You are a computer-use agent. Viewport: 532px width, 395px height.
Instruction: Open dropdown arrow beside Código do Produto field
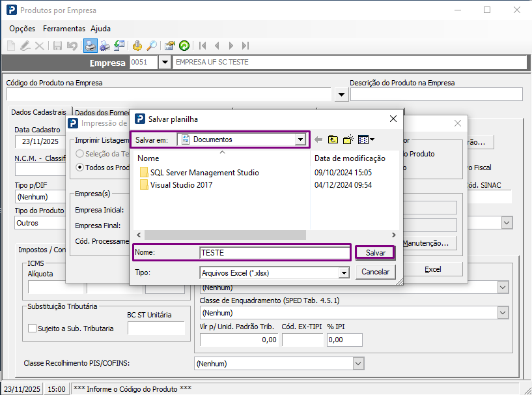(341, 95)
